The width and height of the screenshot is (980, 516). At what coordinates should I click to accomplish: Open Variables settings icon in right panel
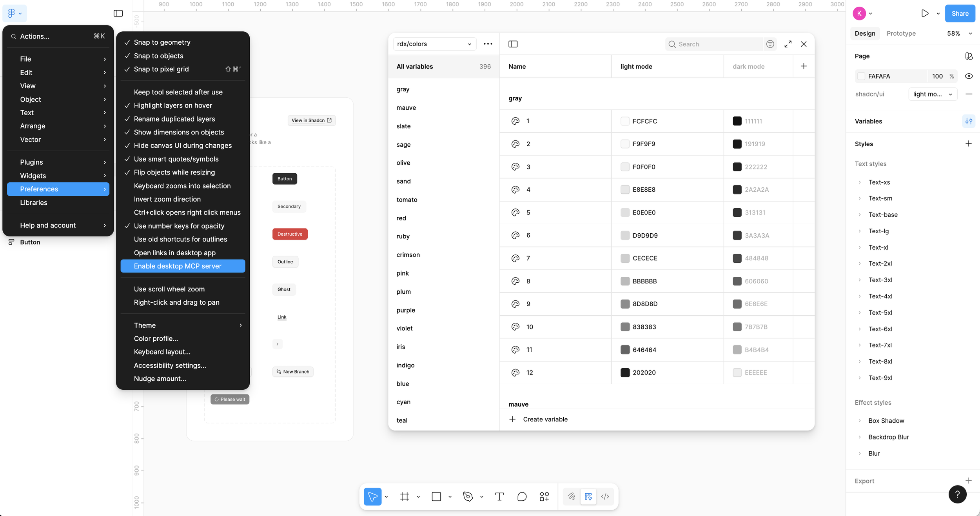pos(969,121)
